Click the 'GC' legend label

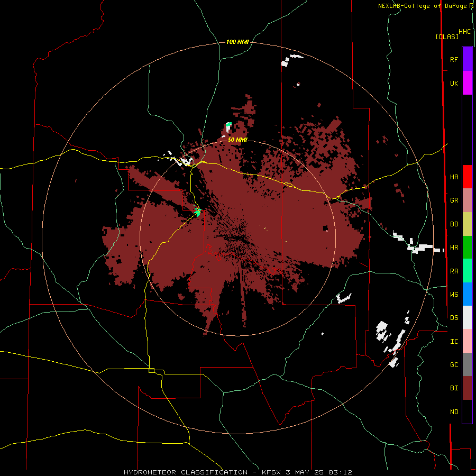(x=454, y=365)
